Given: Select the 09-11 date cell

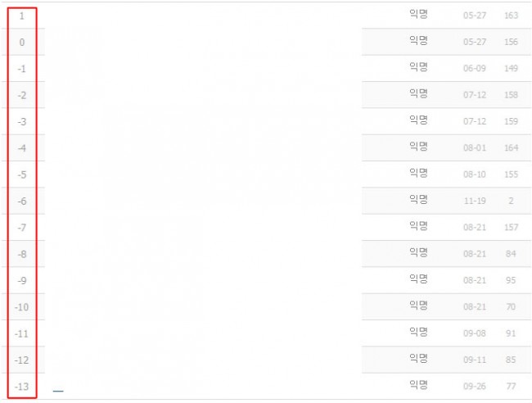Looking at the screenshot, I should click(x=474, y=360).
